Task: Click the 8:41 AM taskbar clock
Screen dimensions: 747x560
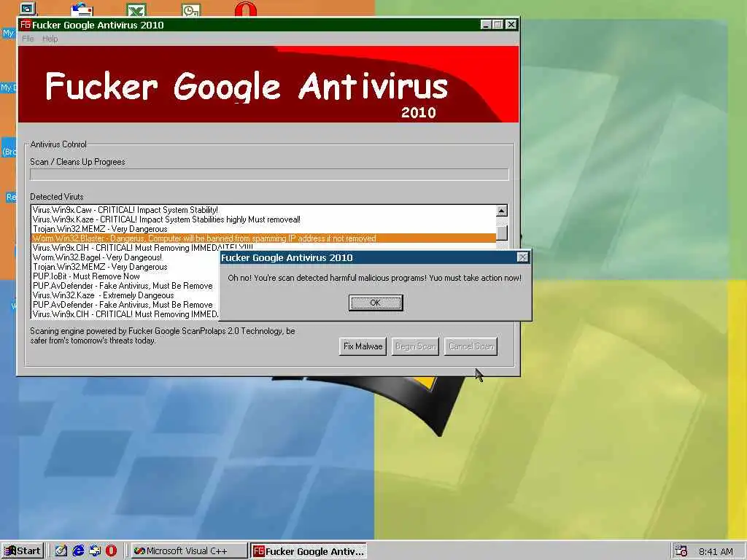Action: tap(716, 551)
